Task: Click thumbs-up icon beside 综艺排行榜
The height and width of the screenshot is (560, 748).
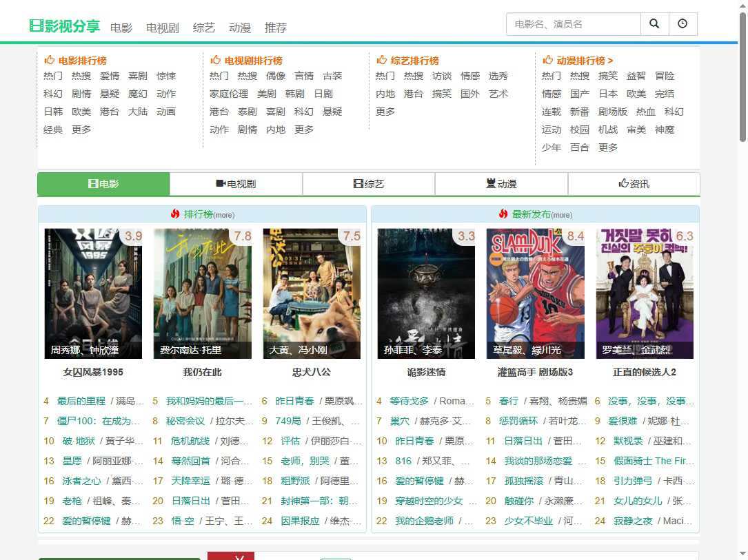Action: coord(382,61)
